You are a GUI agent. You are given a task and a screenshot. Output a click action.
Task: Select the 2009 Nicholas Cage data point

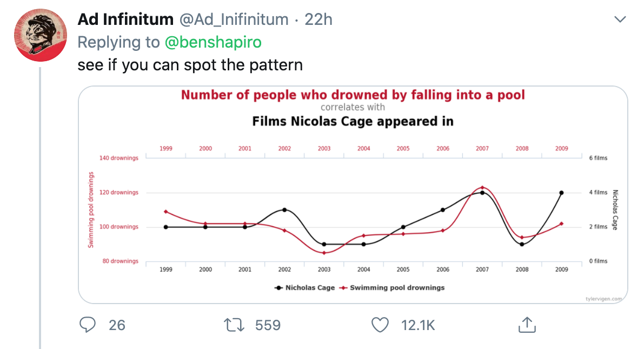pos(561,193)
